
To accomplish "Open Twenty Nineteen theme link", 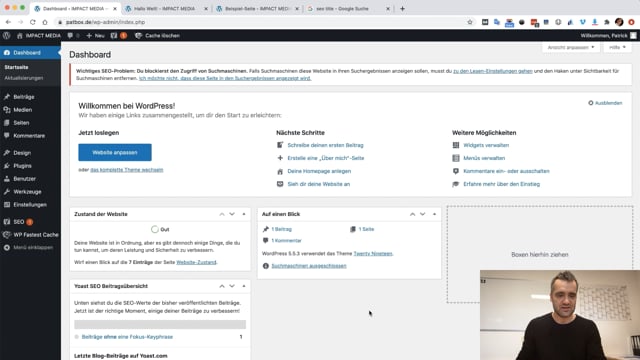I will coord(373,253).
